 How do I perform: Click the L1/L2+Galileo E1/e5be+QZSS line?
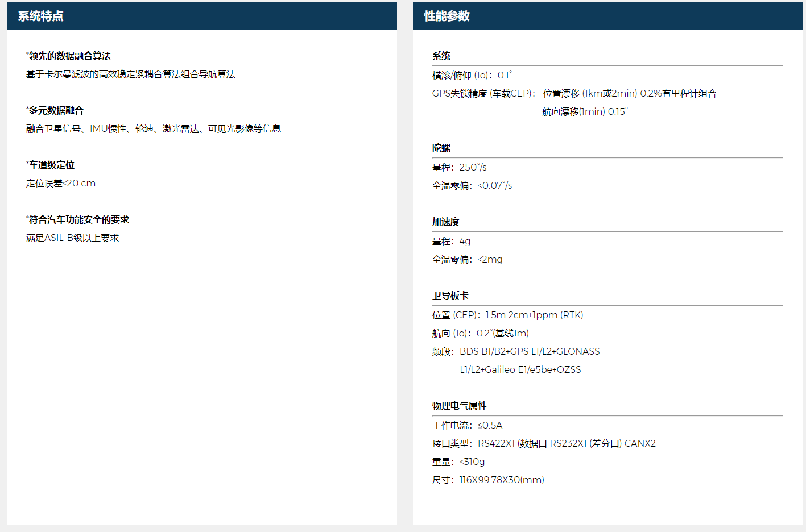coord(520,369)
